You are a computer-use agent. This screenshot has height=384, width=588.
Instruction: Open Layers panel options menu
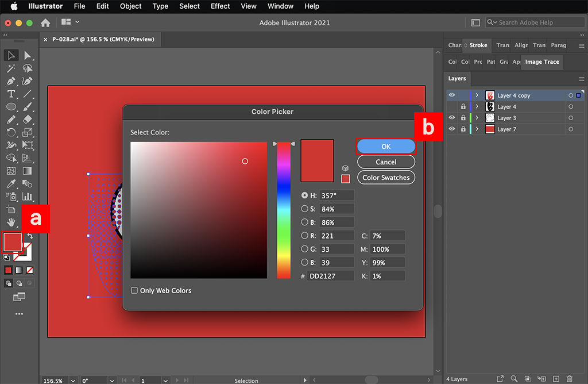(x=581, y=79)
